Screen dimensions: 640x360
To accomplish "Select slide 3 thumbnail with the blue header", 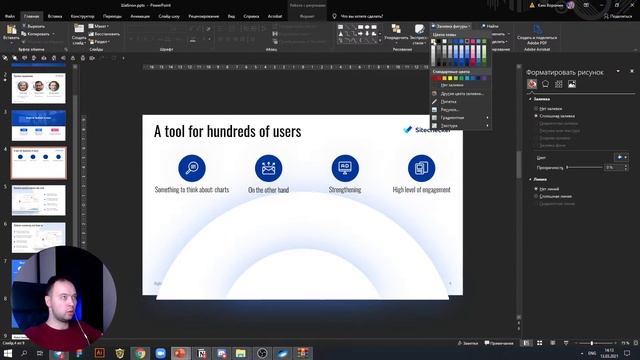I will coord(38,125).
